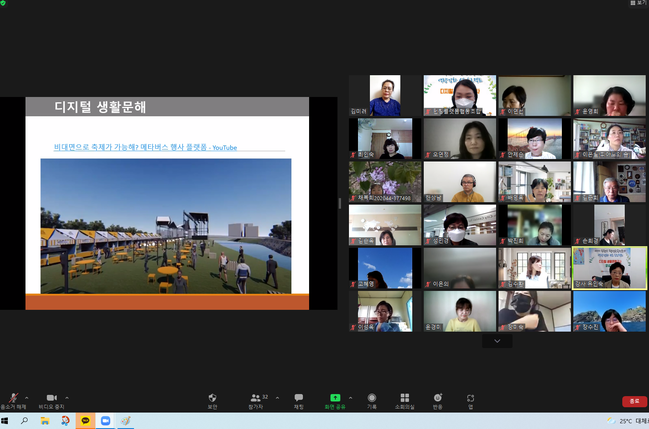This screenshot has height=429, width=649.
Task: Select the yellow-highlighted active speaker video tile
Action: point(609,268)
